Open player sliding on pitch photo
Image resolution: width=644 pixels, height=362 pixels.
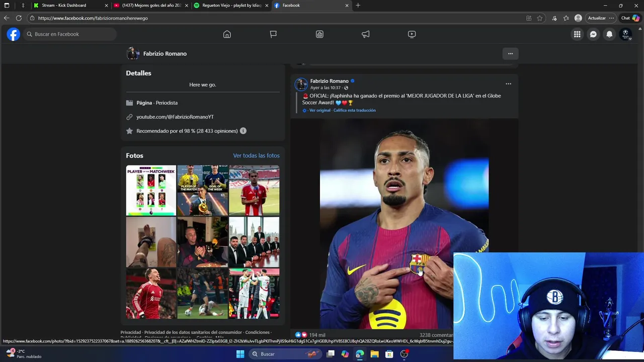(202, 294)
